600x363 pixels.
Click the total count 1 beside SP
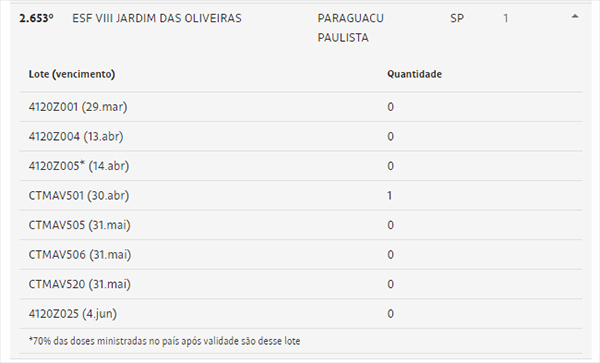click(x=505, y=18)
